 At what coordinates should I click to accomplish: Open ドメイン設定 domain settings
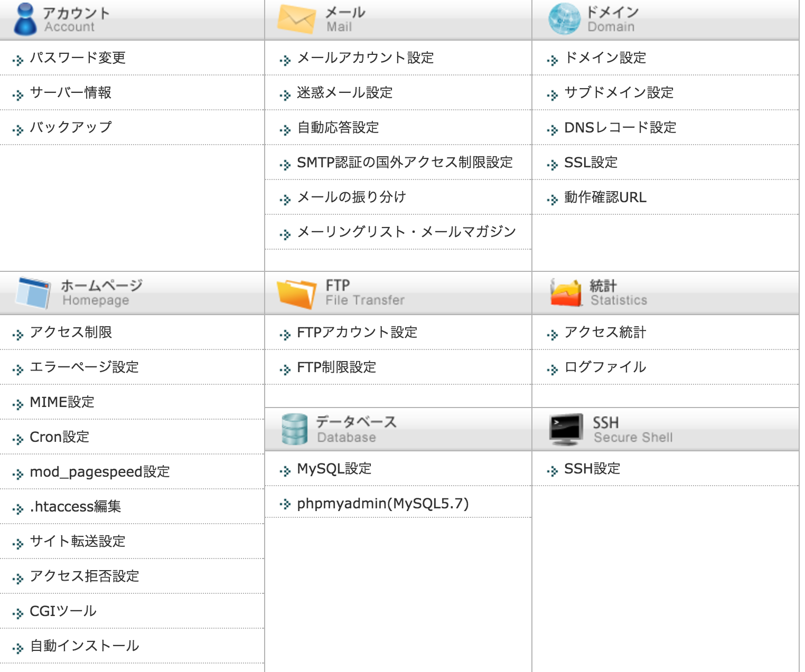click(605, 58)
